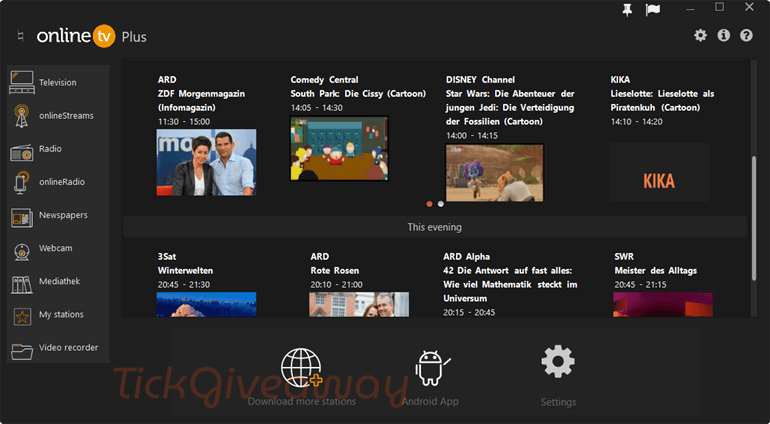Click the info icon in header
770x424 pixels.
[723, 35]
